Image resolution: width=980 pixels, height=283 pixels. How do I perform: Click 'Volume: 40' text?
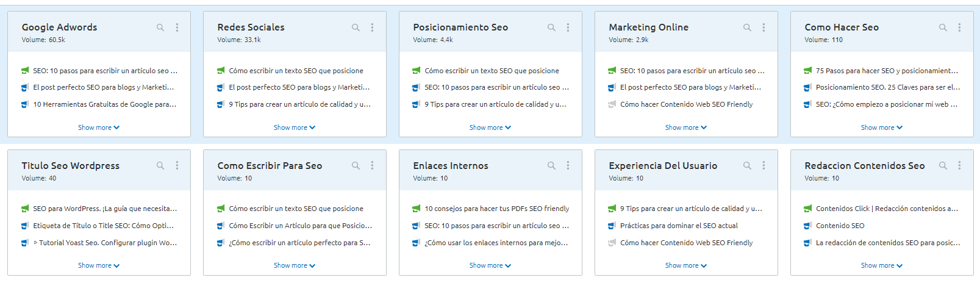click(39, 179)
